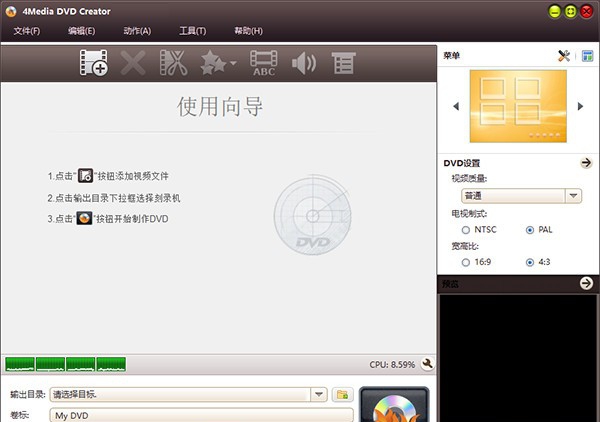Click the Audio speaker toolbar icon
The image size is (600, 422).
(x=304, y=63)
